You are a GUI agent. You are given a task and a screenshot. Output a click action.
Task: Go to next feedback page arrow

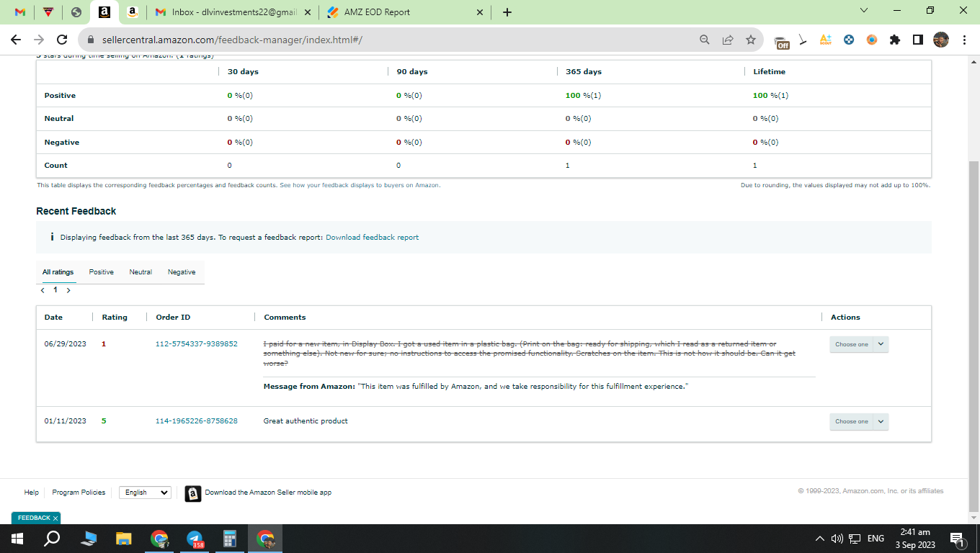tap(68, 290)
